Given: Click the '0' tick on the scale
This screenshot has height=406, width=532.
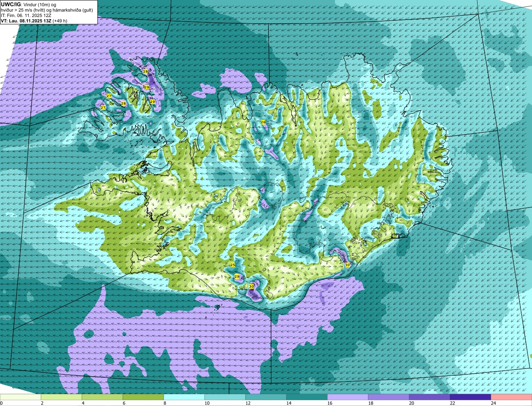Looking at the screenshot, I should point(2,403).
